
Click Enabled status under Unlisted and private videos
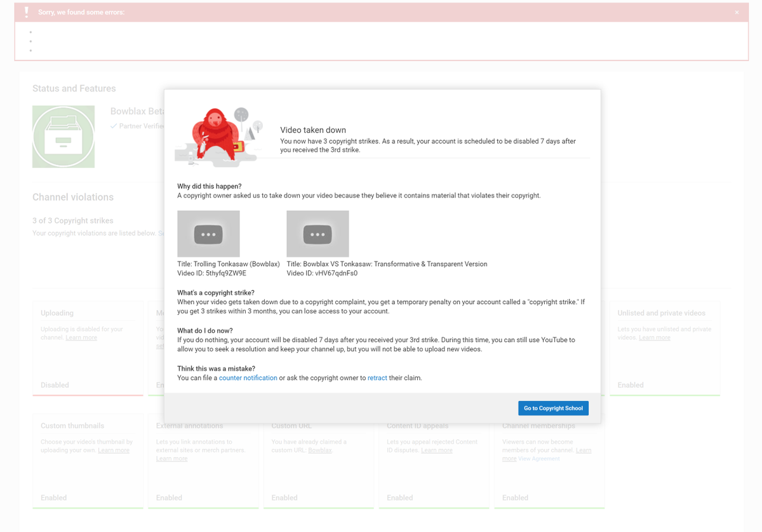631,385
